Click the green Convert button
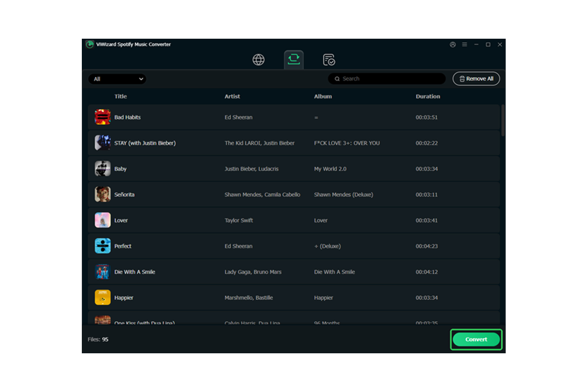The width and height of the screenshot is (588, 392). pos(476,339)
